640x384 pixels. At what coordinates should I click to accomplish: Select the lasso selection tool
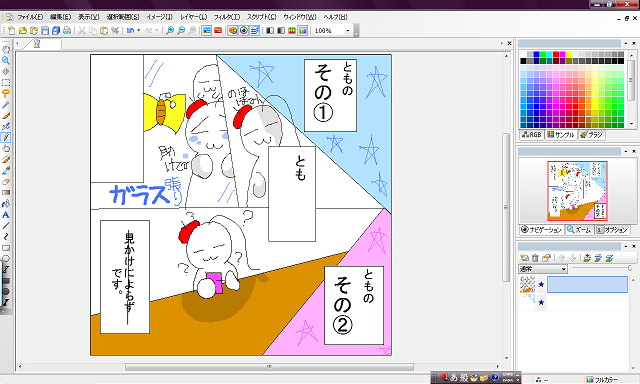(6, 93)
